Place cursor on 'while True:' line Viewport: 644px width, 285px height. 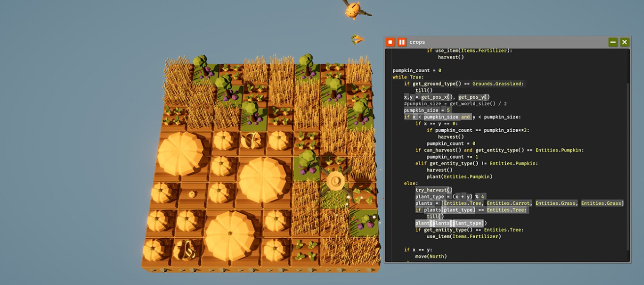tap(408, 77)
